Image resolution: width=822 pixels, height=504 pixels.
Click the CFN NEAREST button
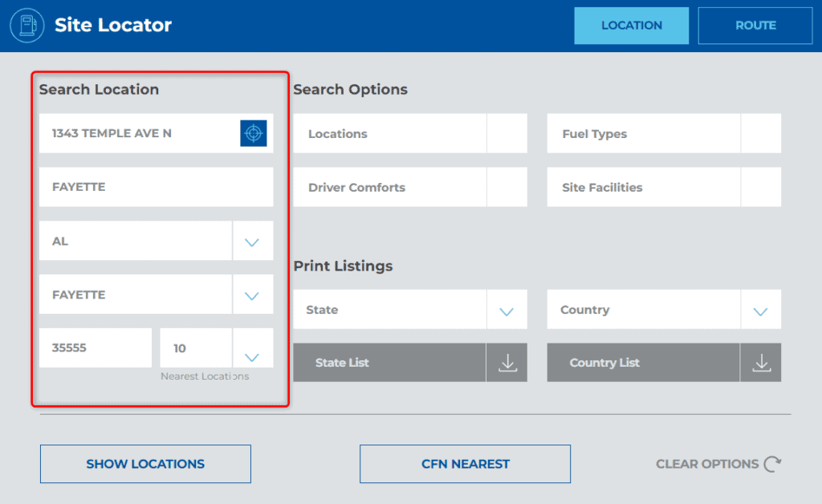[465, 464]
